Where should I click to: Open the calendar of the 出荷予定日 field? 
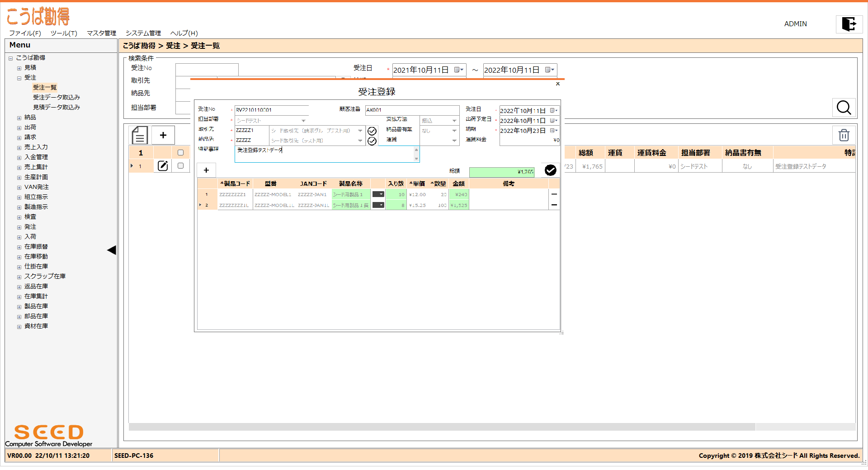553,121
